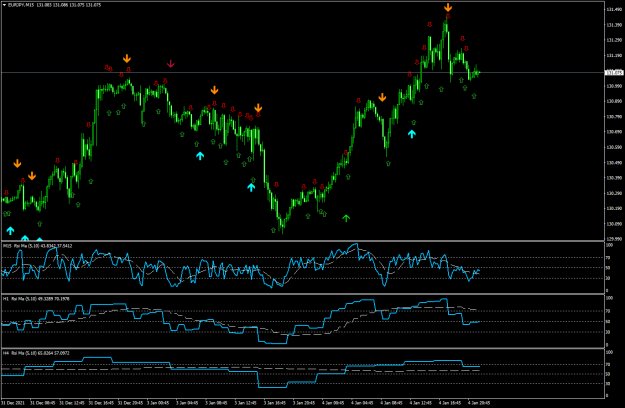Viewport: 625px width, 408px height.
Task: Click the 3 Jan 00:45 time axis label
Action: pyautogui.click(x=158, y=403)
